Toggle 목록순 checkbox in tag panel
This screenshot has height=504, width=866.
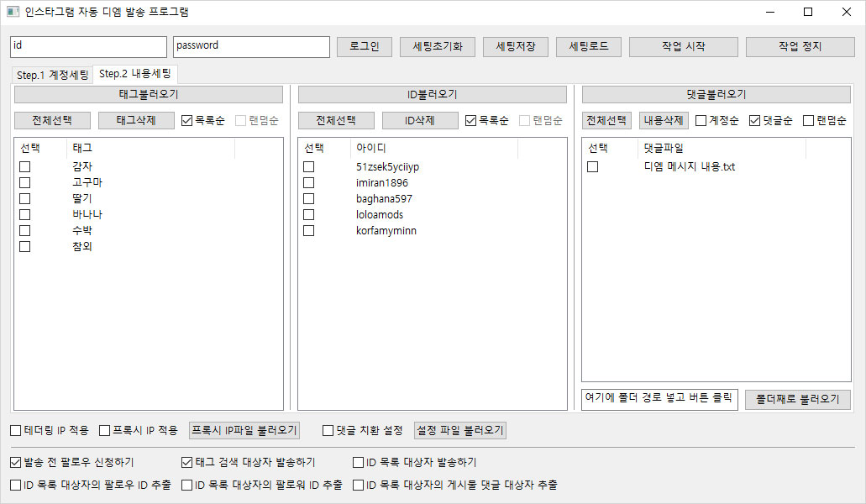click(186, 120)
